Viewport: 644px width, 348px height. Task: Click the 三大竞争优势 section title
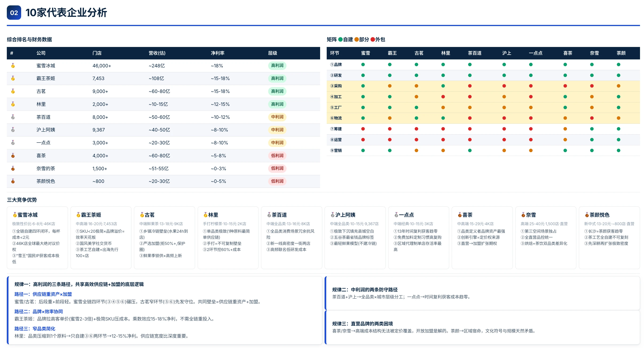(22, 200)
